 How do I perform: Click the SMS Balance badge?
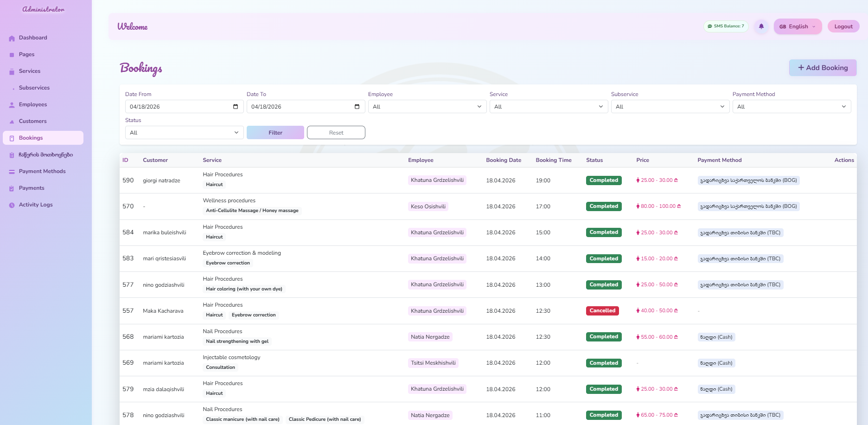(x=726, y=26)
